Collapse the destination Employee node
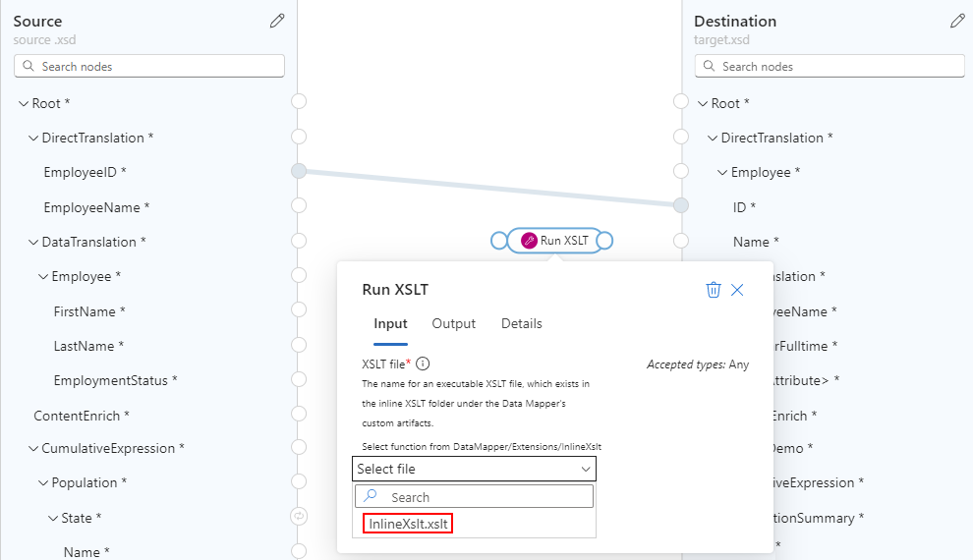The image size is (973, 560). coord(722,173)
